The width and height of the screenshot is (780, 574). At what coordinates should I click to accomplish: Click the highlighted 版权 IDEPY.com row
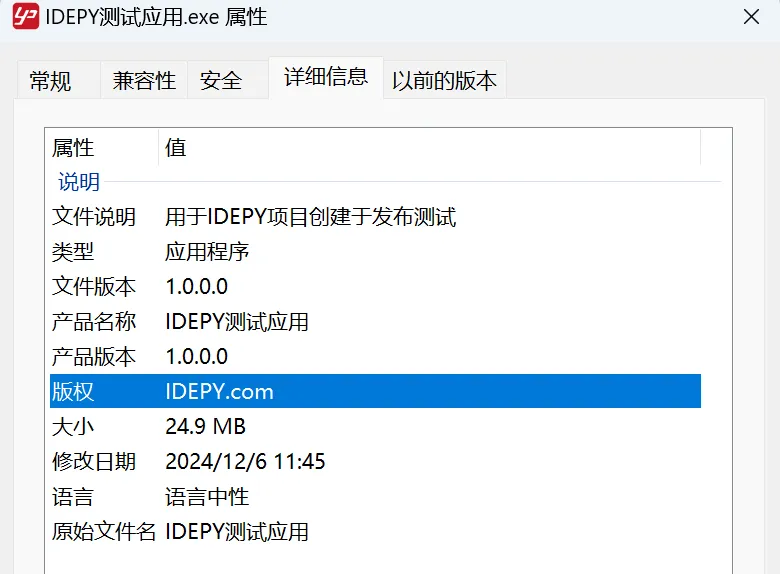[x=375, y=391]
